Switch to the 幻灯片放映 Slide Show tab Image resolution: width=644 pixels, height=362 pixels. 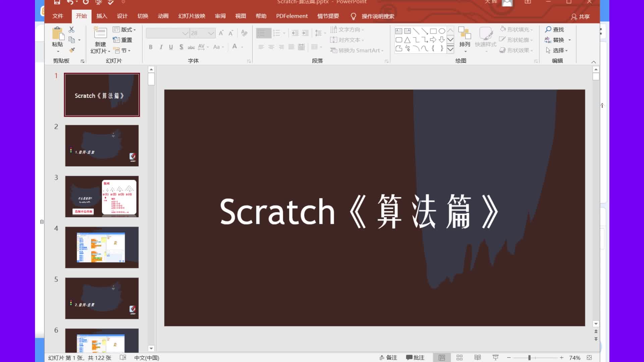192,16
